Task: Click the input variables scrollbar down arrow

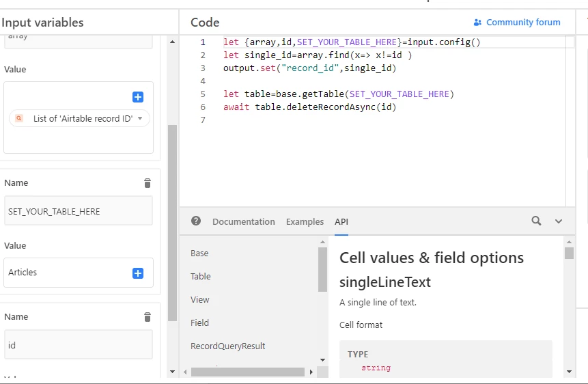Action: (173, 372)
